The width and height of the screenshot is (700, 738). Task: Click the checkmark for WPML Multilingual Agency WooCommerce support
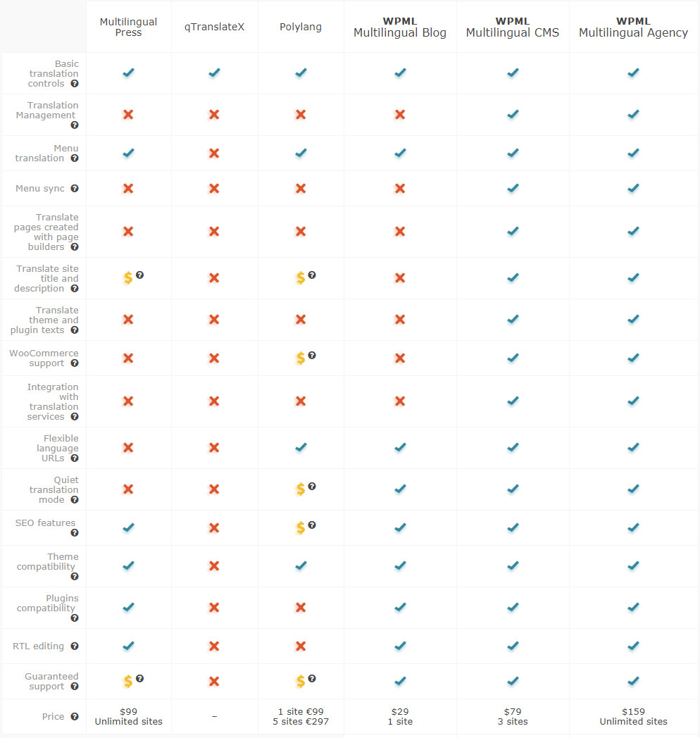[x=633, y=358]
